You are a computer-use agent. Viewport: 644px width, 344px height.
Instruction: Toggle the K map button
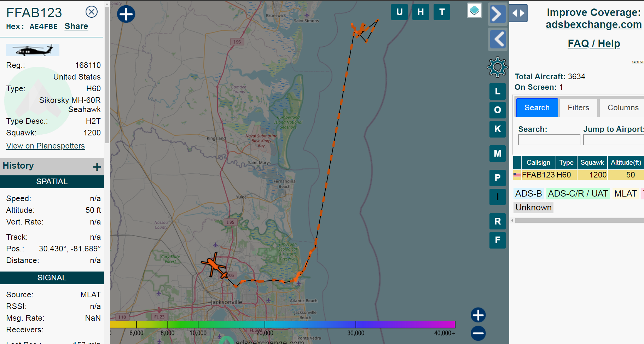[498, 129]
